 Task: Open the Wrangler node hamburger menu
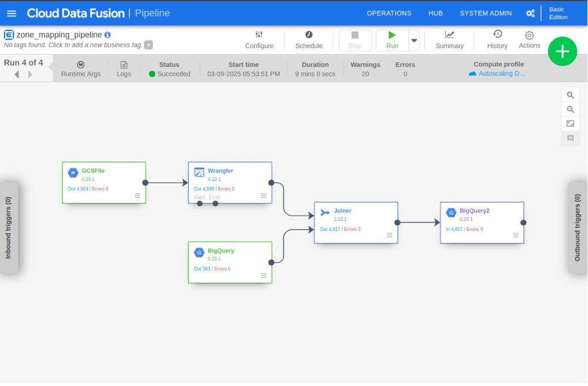[x=263, y=196]
